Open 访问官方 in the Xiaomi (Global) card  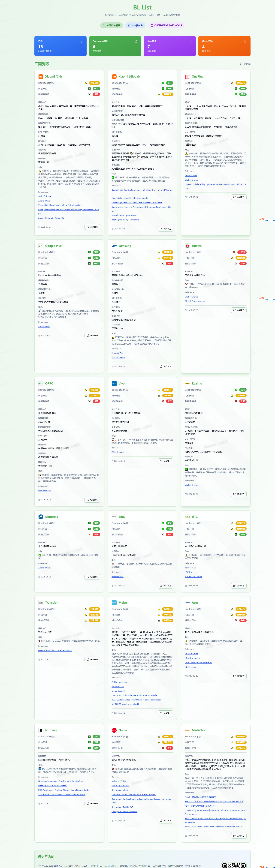(166, 229)
